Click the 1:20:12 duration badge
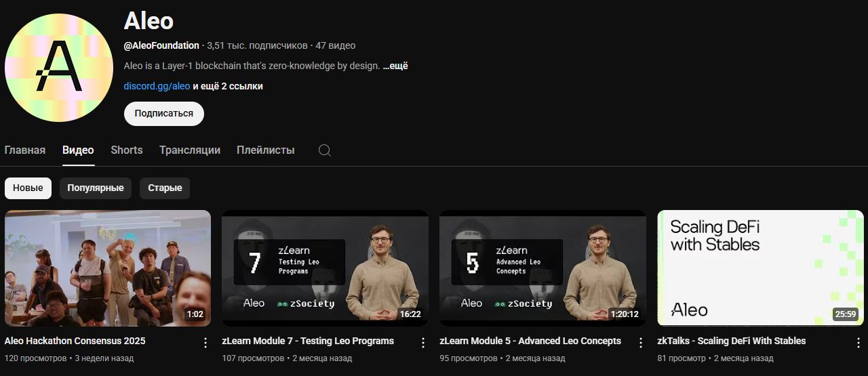Viewport: 868px width, 376px height. point(624,314)
